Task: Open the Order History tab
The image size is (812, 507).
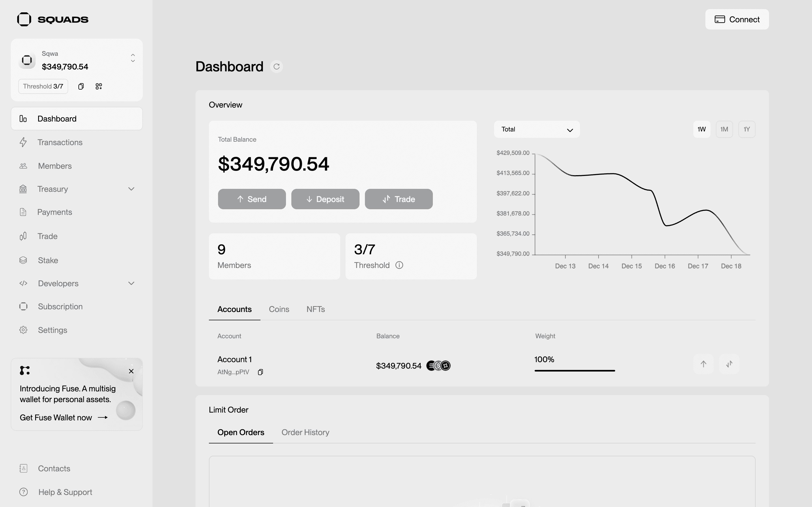Action: 305,432
